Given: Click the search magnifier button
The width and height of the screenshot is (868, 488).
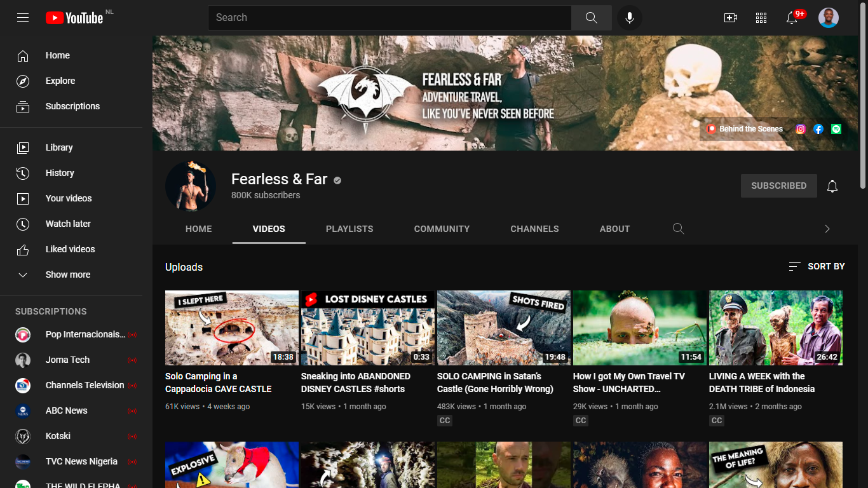Looking at the screenshot, I should [x=592, y=18].
